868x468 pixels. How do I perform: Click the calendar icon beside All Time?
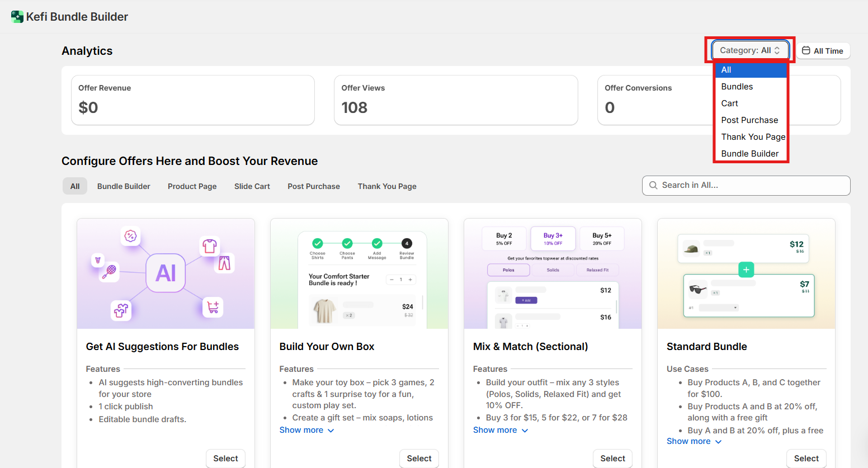(806, 51)
